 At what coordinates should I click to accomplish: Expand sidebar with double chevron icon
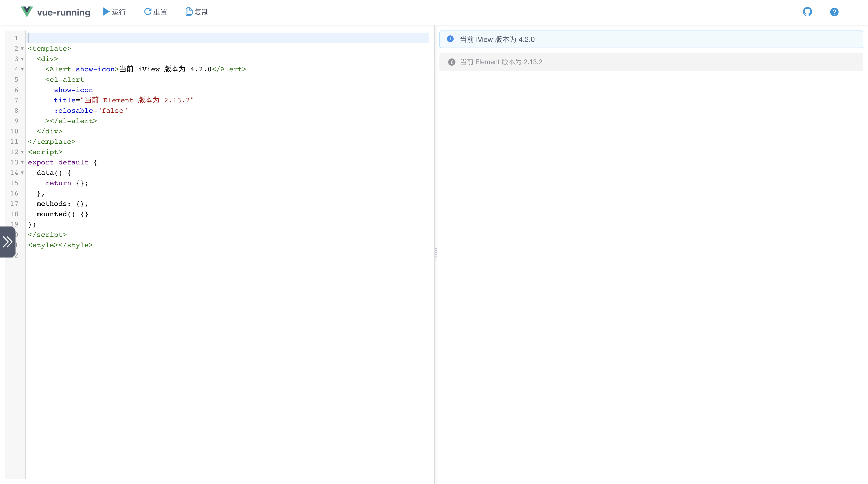(x=7, y=242)
